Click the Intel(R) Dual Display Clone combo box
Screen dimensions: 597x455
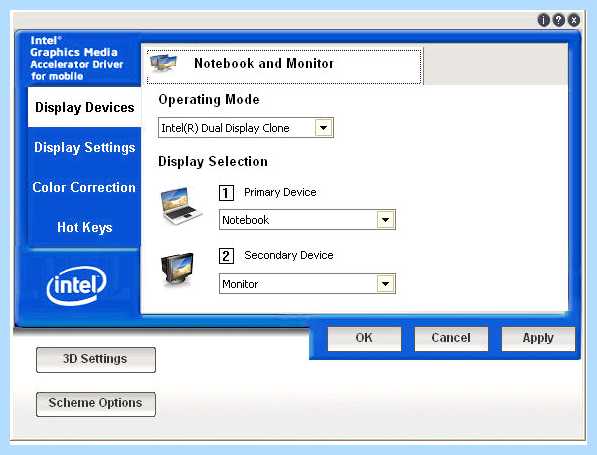246,128
